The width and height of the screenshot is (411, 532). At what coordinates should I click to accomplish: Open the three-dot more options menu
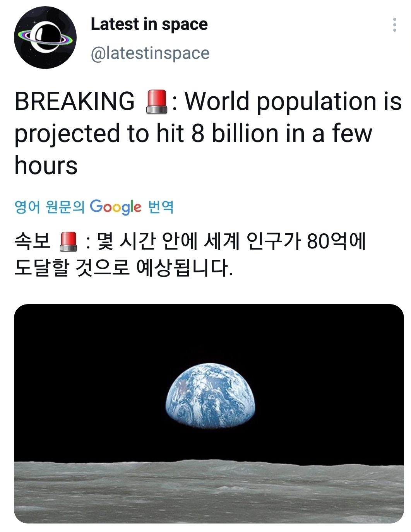394,25
